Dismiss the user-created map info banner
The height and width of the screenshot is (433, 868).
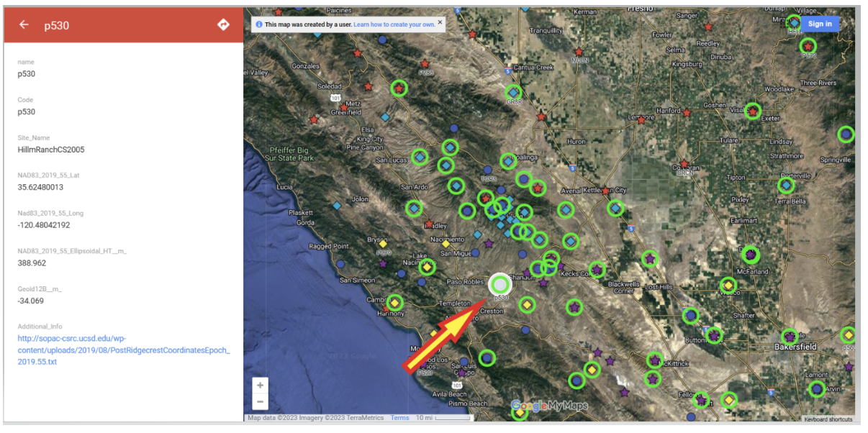440,23
